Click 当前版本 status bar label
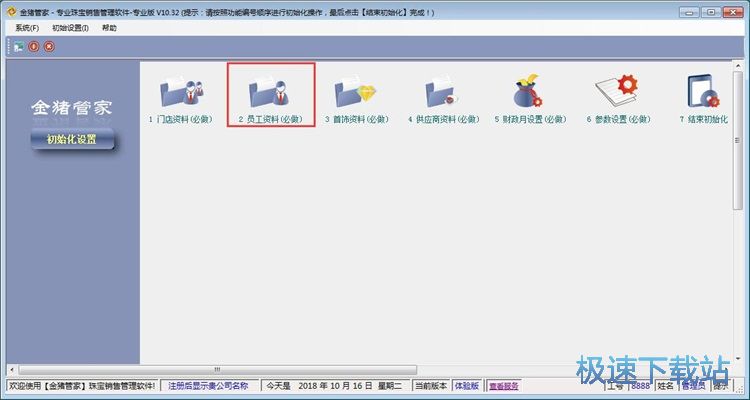The width and height of the screenshot is (750, 400). [430, 386]
